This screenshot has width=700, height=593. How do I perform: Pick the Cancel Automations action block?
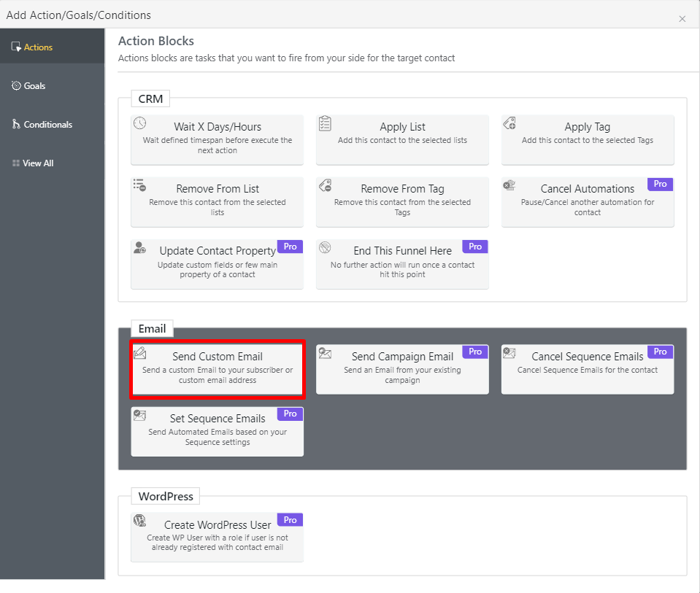[x=587, y=202]
